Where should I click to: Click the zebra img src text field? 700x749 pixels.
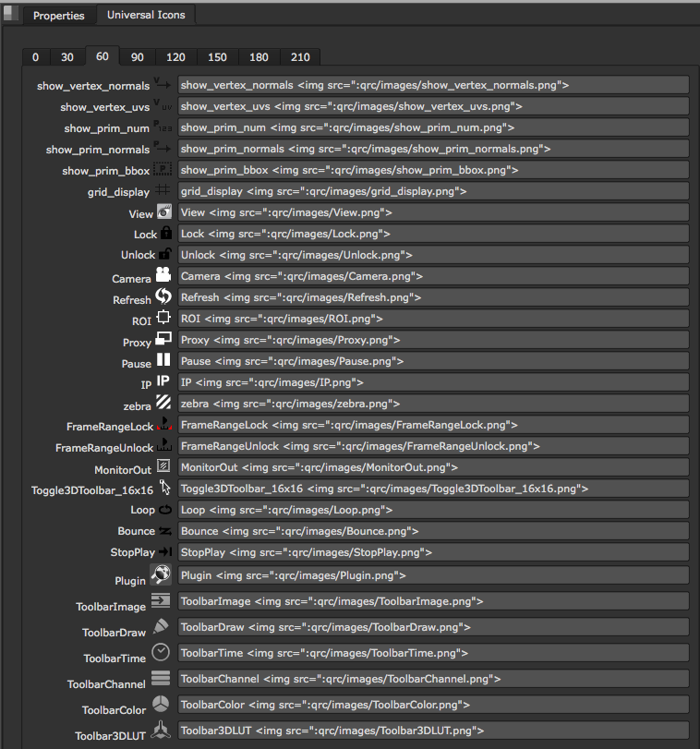433,404
